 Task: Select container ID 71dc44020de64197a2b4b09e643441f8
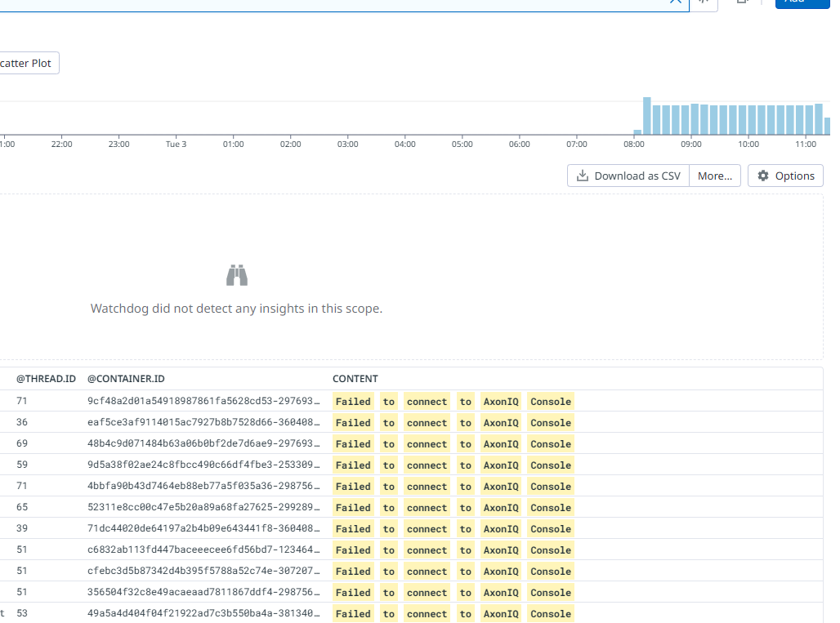[203, 528]
